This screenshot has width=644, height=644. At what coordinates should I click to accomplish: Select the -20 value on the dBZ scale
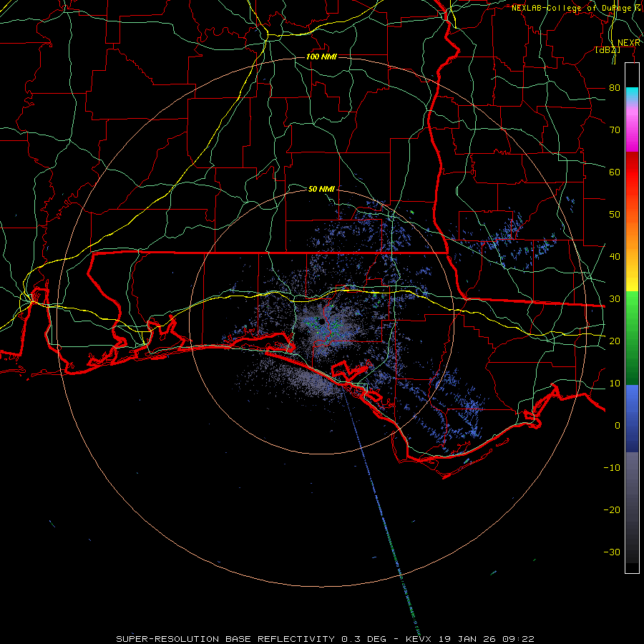click(x=612, y=509)
